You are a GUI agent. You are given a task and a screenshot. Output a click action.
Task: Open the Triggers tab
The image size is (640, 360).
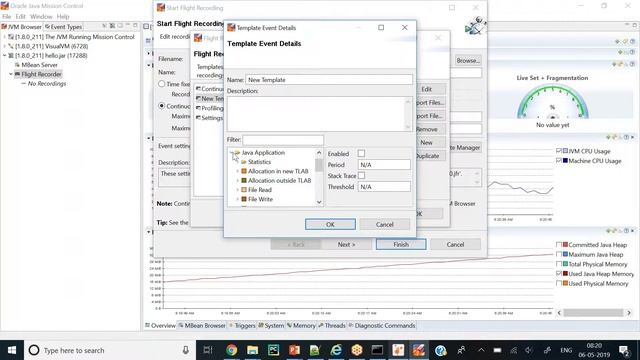[x=242, y=326]
